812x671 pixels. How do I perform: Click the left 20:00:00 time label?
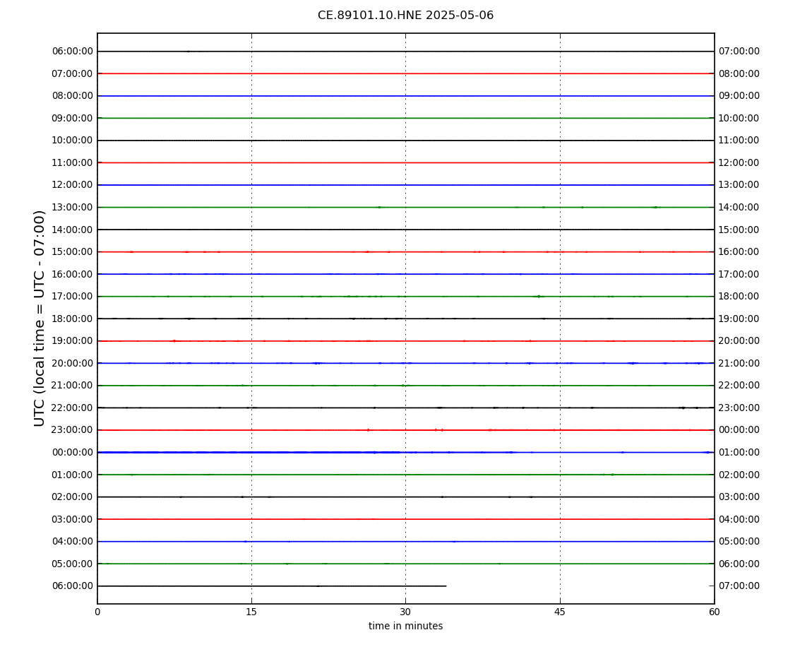[72, 363]
